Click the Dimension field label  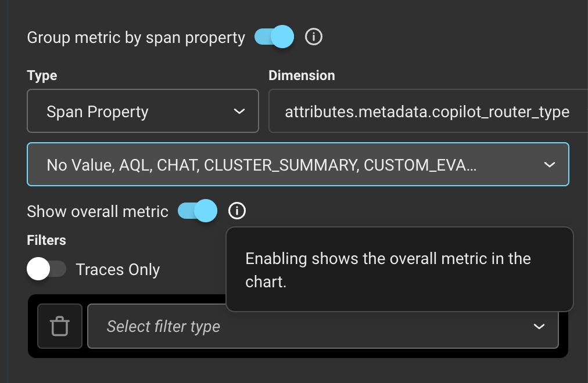coord(302,75)
